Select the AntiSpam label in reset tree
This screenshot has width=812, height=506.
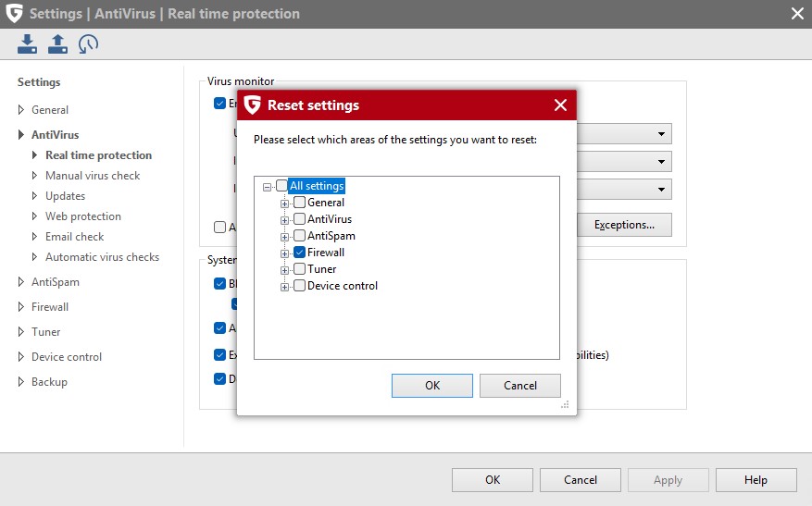(331, 236)
